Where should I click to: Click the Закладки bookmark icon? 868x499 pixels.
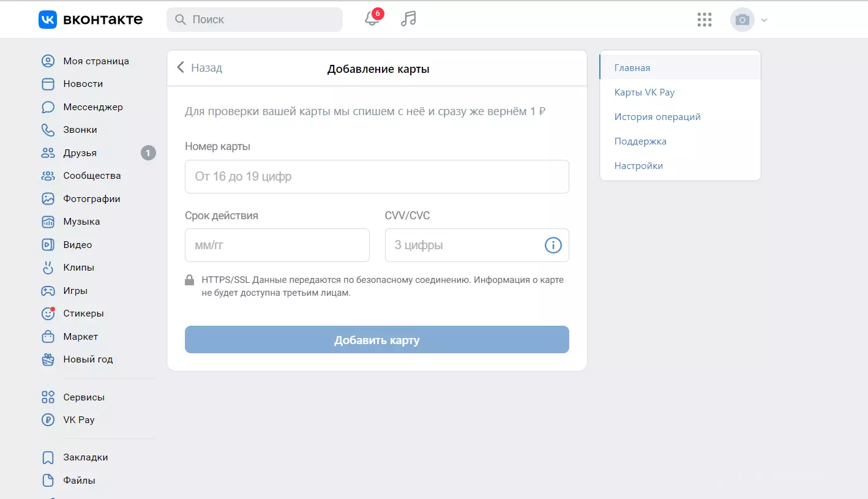(x=48, y=457)
